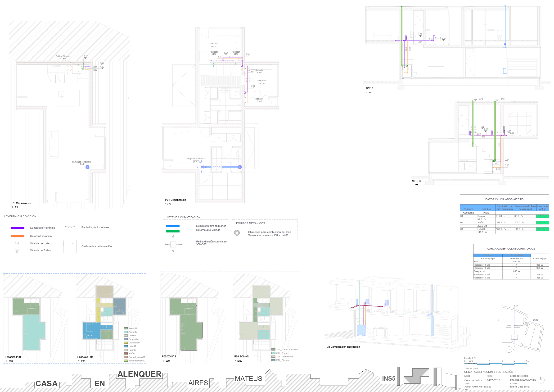Select the Válvula de corte legend symbol

pos(17,243)
